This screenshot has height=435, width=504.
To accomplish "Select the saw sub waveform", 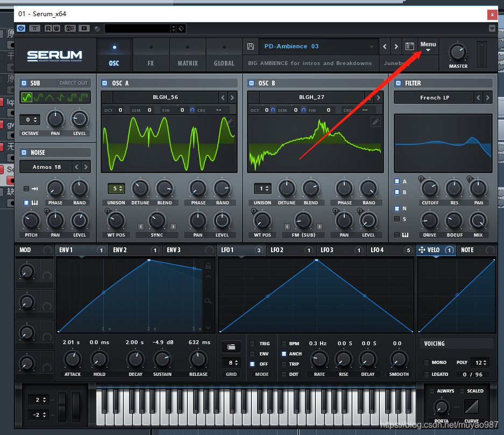I will [x=61, y=97].
